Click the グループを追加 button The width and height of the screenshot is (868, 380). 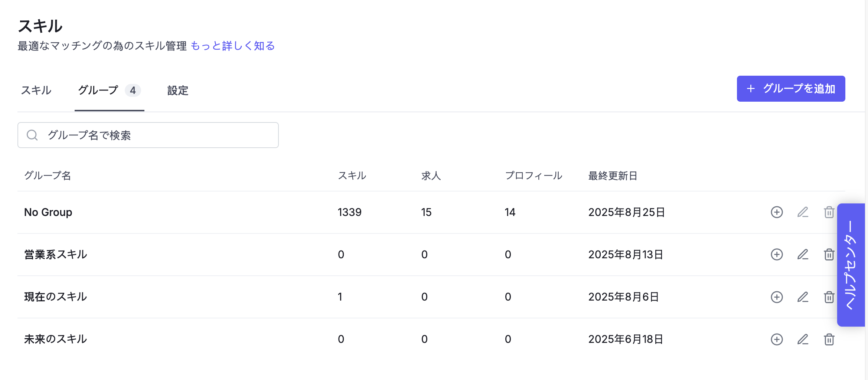(791, 89)
